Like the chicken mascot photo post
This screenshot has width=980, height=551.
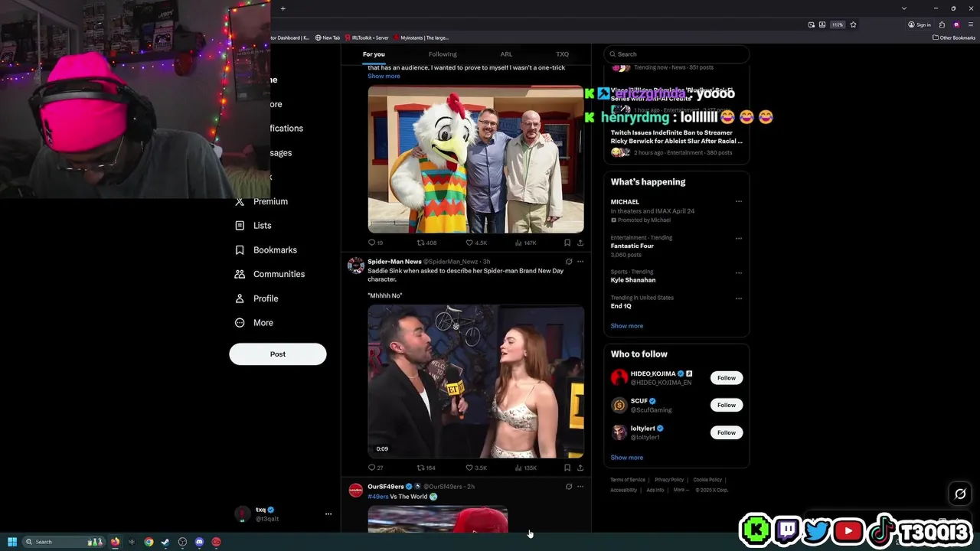point(476,243)
